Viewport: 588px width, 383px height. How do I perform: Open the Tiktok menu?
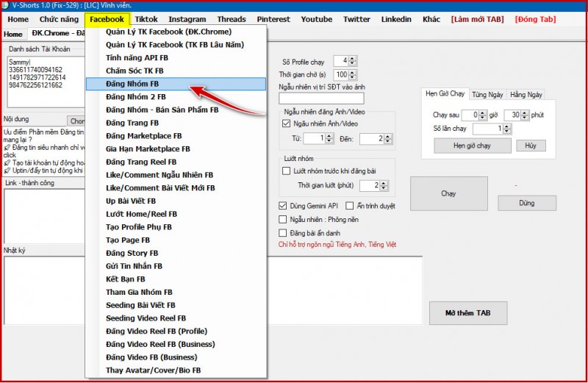(146, 19)
